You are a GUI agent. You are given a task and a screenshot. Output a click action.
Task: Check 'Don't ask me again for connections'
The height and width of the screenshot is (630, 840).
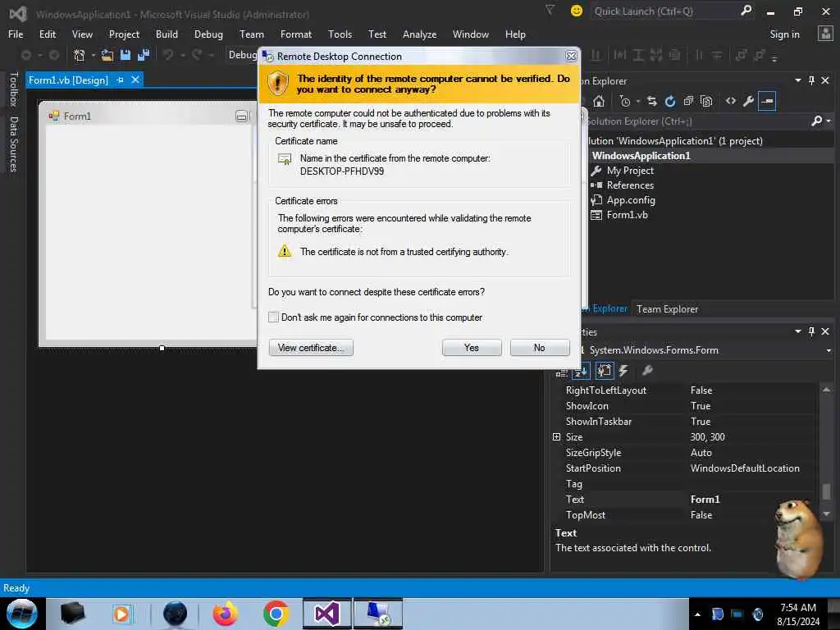click(274, 317)
